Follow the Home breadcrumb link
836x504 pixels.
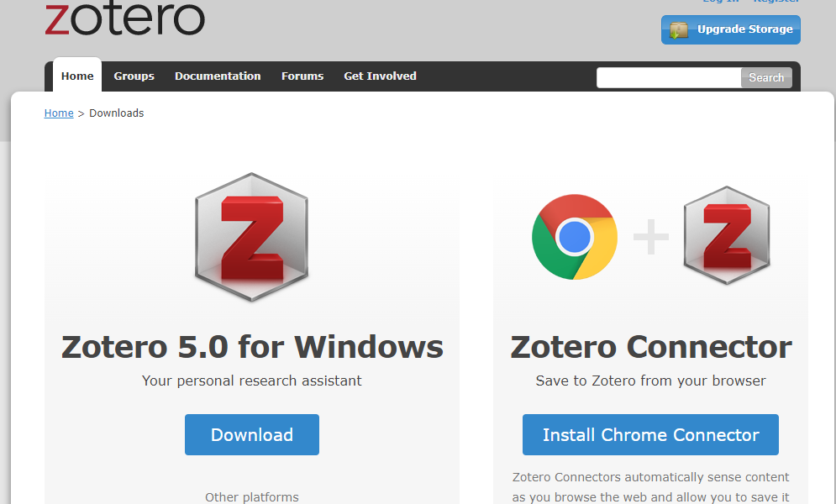point(59,113)
